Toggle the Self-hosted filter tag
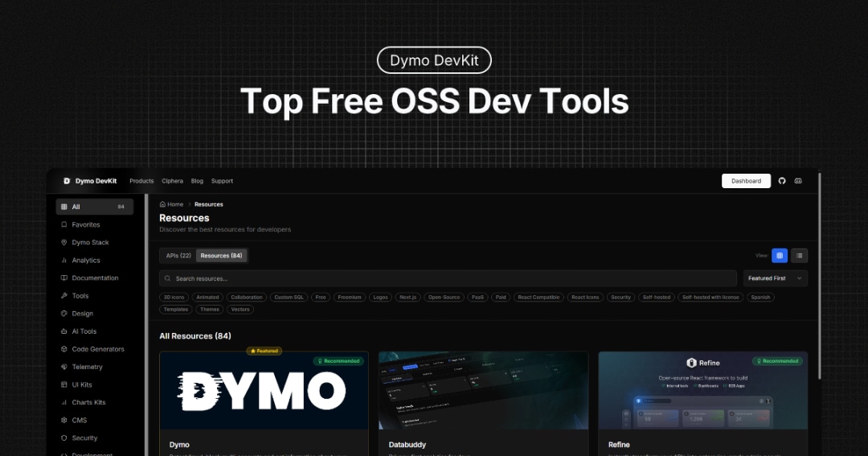Screen dimensions: 868x456 tap(657, 297)
